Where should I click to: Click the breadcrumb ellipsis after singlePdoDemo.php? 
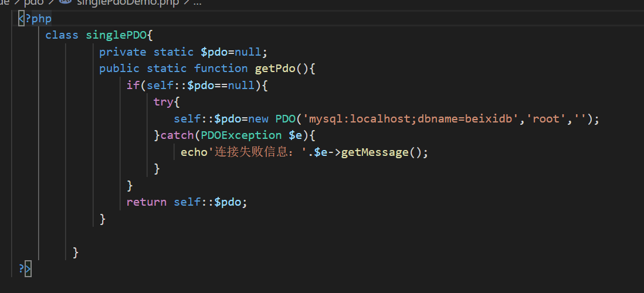[197, 2]
